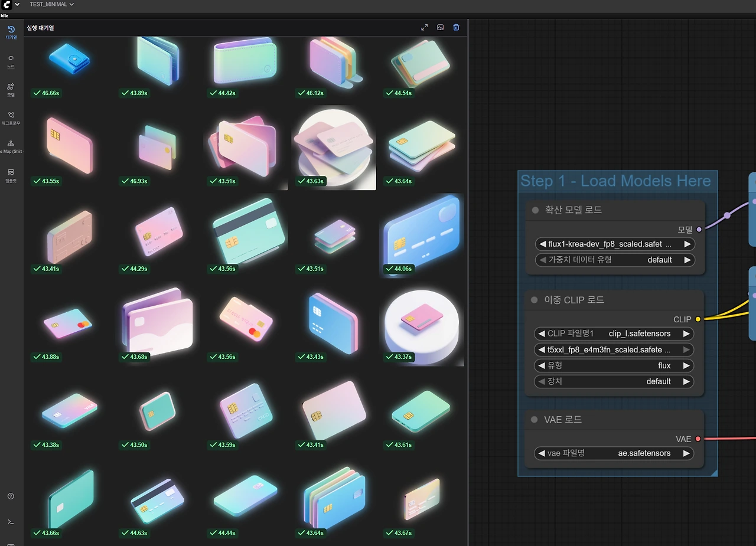Image resolution: width=756 pixels, height=546 pixels.
Task: Open the 대기열 queue sidebar panel
Action: 11,32
